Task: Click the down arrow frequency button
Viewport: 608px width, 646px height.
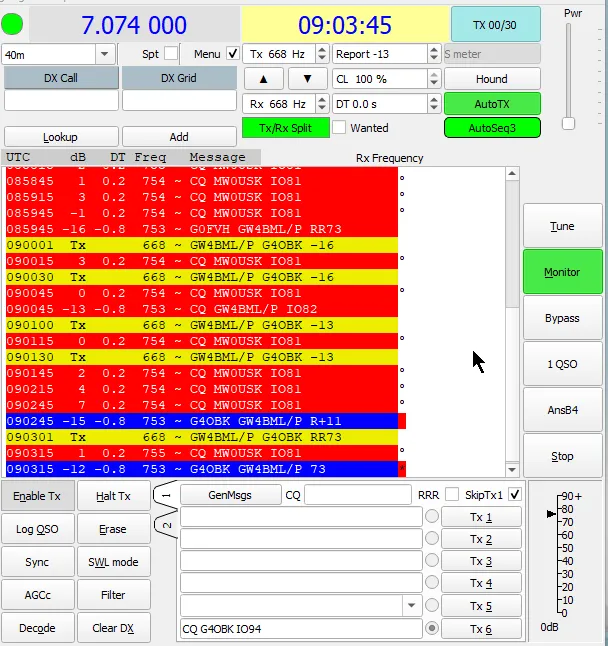Action: 307,79
